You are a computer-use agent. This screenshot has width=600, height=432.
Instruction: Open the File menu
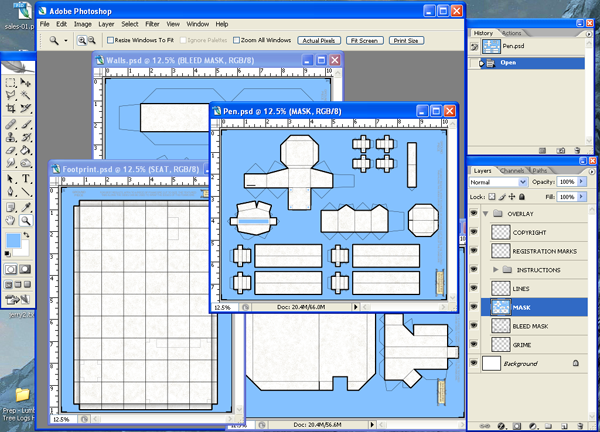pos(45,24)
